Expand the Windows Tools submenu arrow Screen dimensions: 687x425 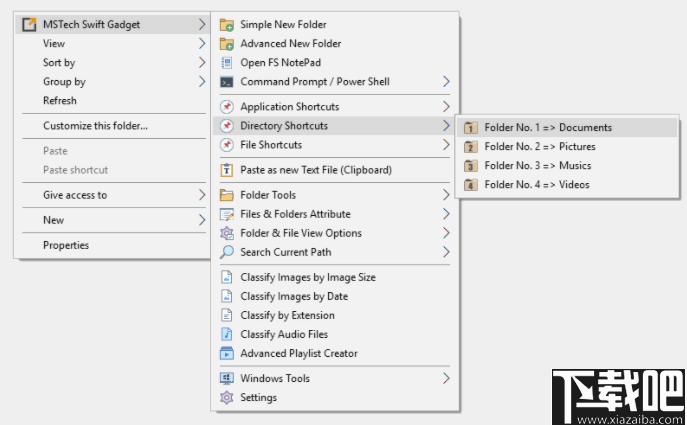pos(446,378)
